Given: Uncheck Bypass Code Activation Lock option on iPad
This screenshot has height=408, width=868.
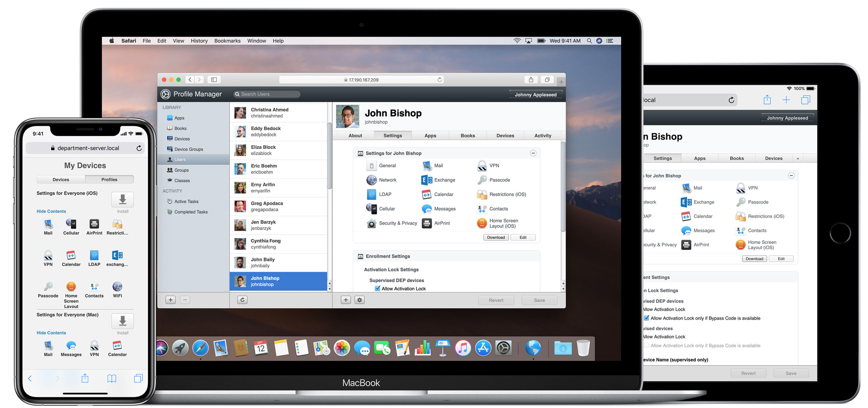Looking at the screenshot, I should 646,318.
